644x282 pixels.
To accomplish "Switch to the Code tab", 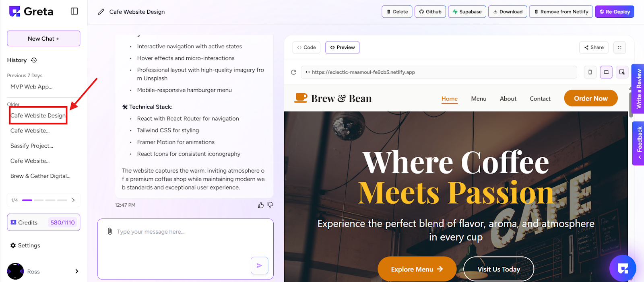I will tap(306, 47).
